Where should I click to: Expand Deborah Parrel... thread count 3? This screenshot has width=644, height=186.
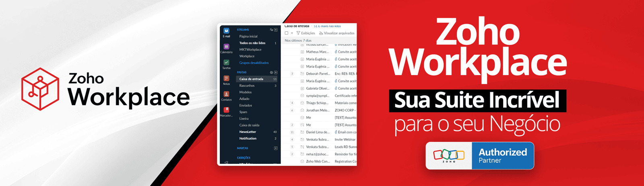coord(292,74)
